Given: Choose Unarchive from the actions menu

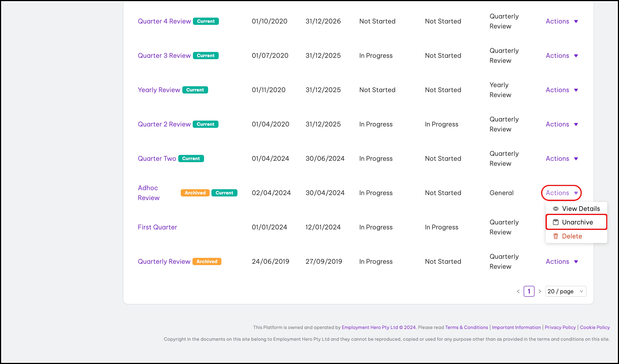Looking at the screenshot, I should (x=577, y=222).
